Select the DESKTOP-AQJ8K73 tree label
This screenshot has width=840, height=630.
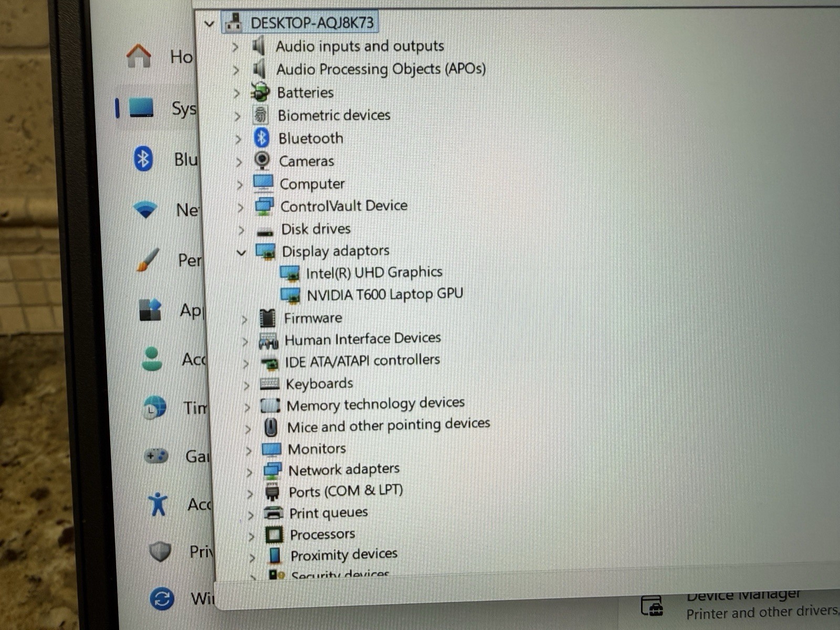pos(312,23)
